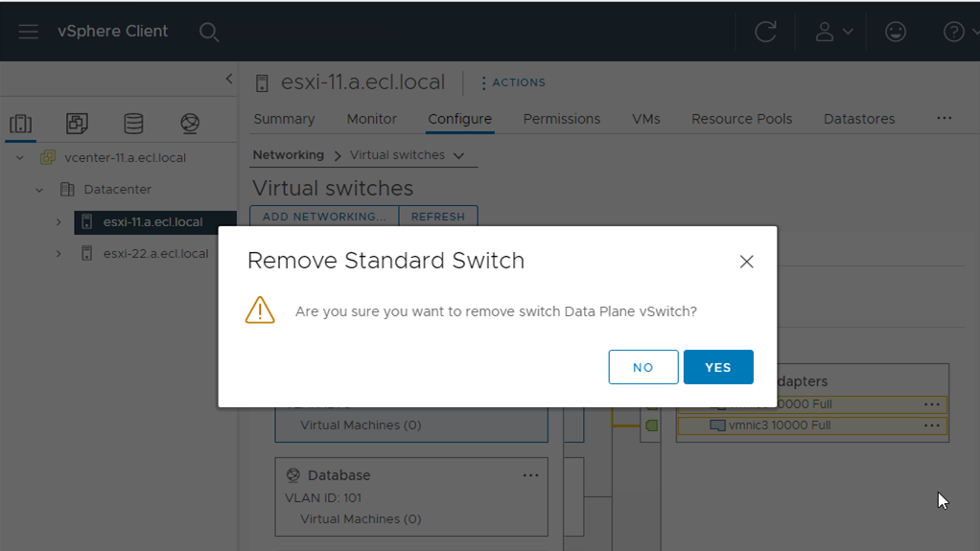
Task: Cancel removal by clicking NO
Action: click(642, 367)
